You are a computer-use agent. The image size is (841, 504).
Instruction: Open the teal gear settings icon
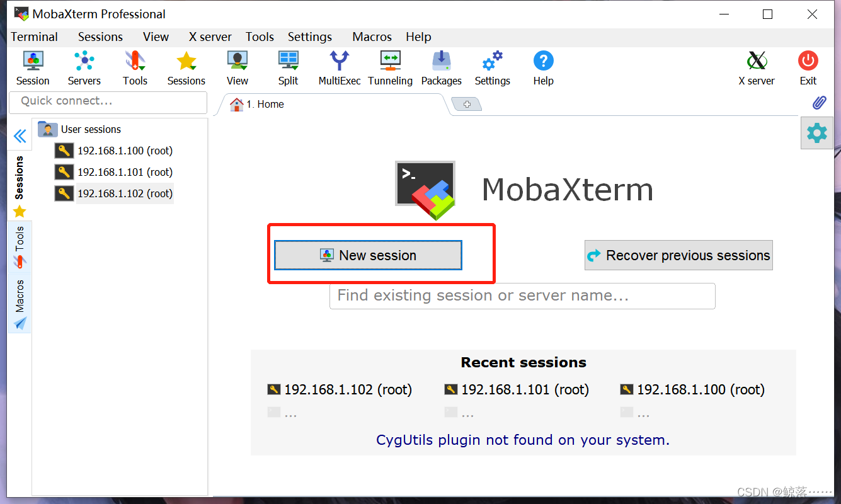(816, 133)
